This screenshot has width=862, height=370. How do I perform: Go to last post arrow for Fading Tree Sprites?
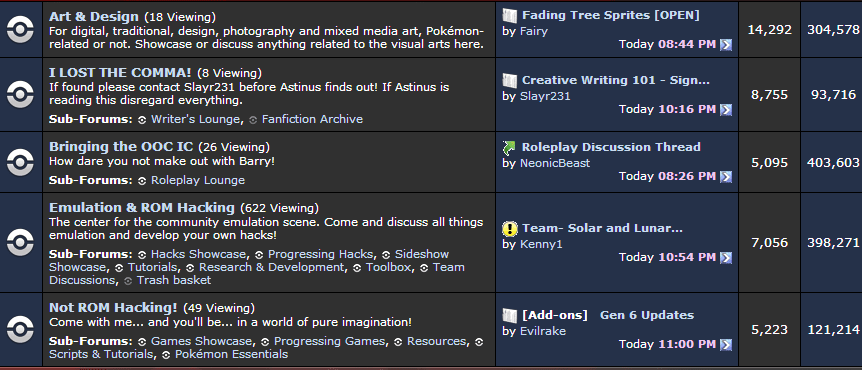coord(726,45)
